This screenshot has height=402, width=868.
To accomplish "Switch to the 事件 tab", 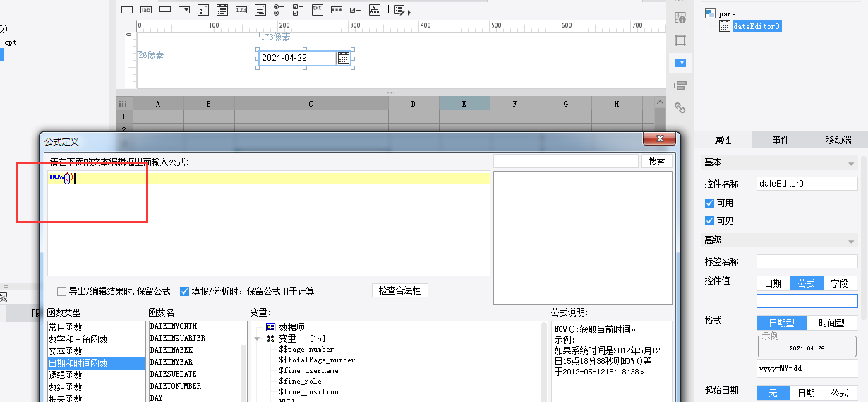I will pos(780,140).
